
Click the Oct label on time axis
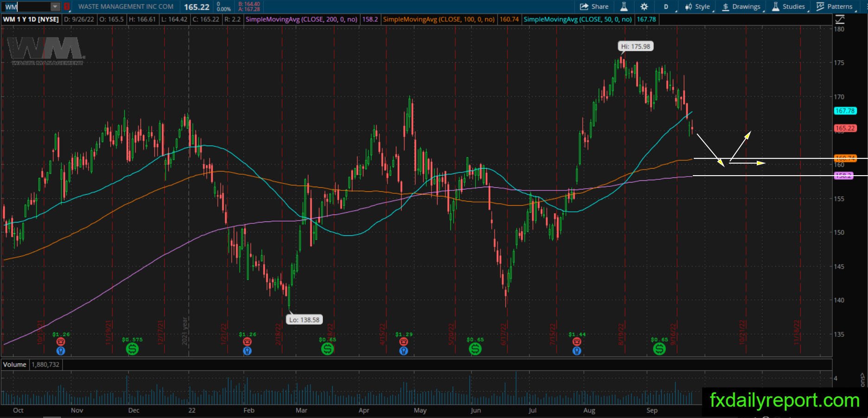(x=18, y=410)
